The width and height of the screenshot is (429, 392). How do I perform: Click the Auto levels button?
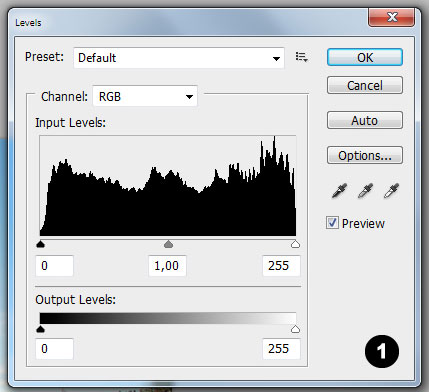pyautogui.click(x=365, y=120)
